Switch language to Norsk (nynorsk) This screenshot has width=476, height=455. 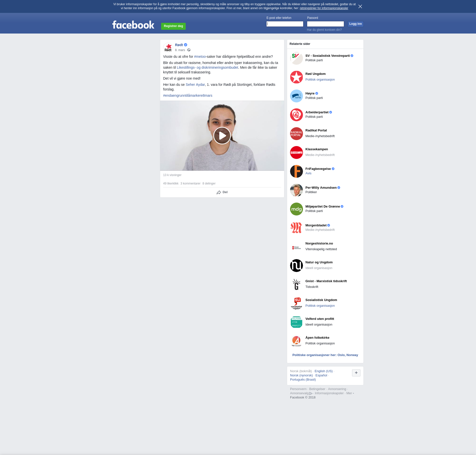pyautogui.click(x=301, y=375)
